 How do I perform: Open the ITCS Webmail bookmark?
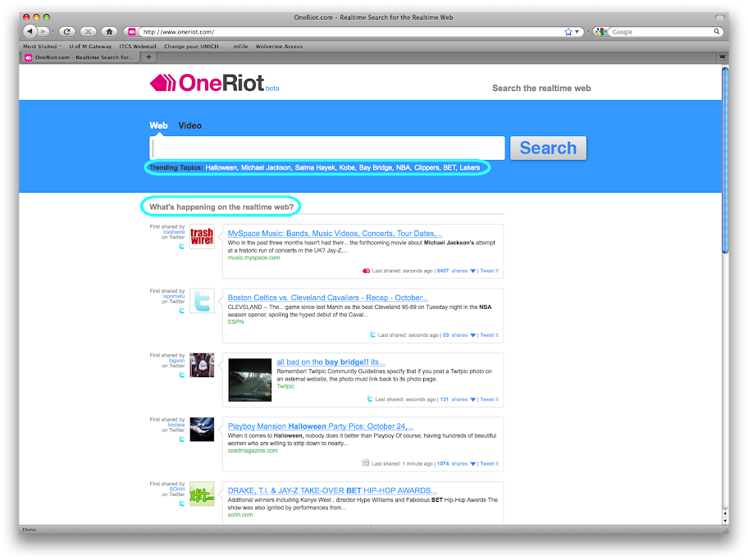[138, 46]
